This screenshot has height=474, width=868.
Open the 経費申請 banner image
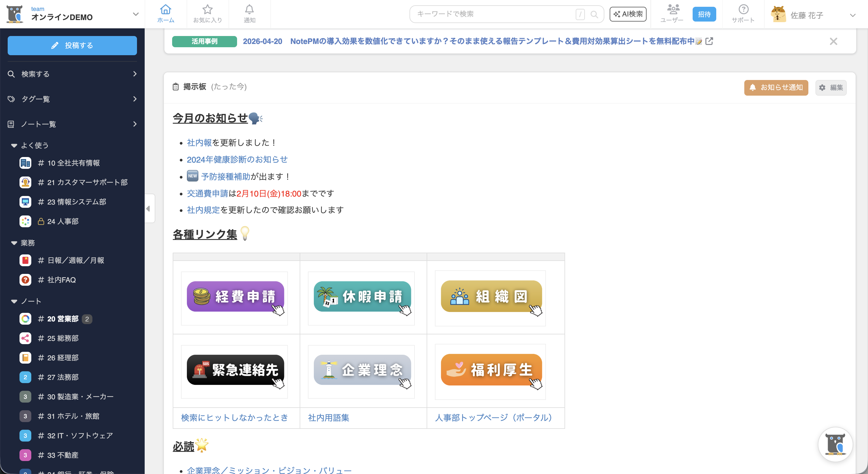(x=235, y=296)
